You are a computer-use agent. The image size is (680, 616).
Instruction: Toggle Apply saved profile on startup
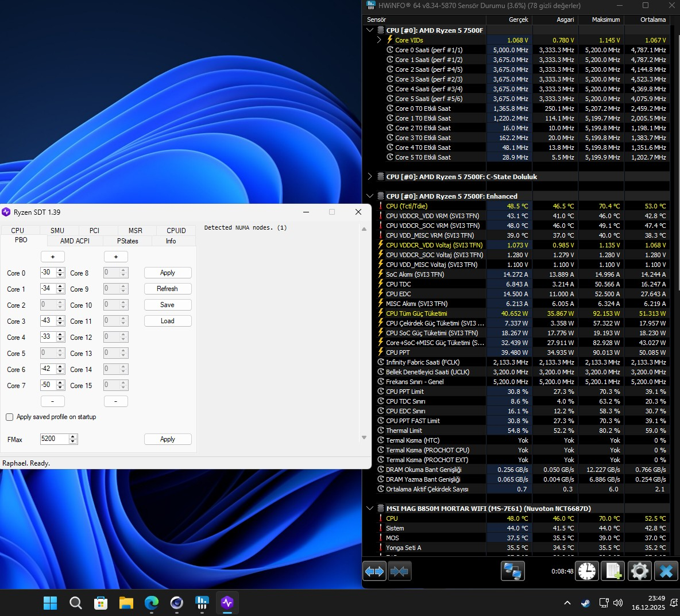click(x=10, y=417)
